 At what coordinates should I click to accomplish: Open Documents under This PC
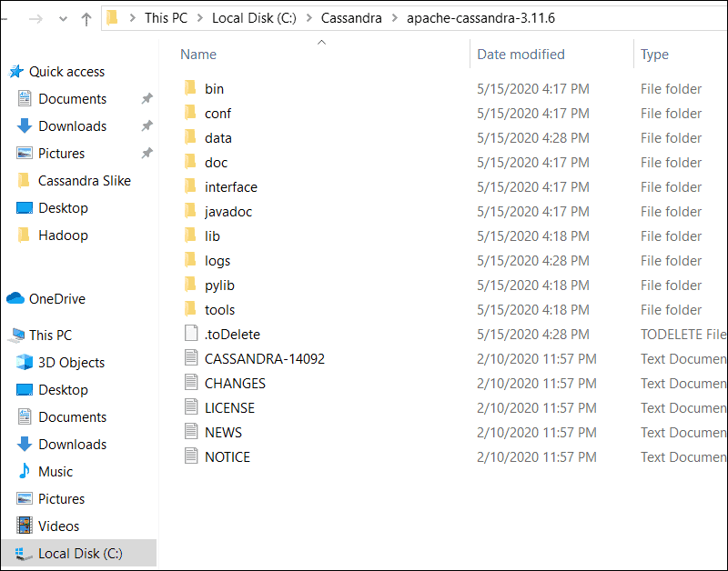pos(73,417)
